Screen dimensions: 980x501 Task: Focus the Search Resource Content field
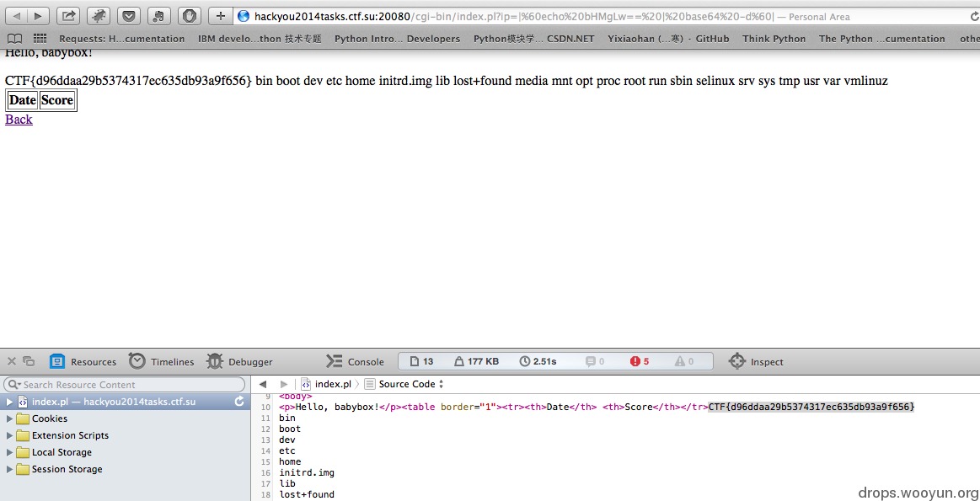[125, 384]
